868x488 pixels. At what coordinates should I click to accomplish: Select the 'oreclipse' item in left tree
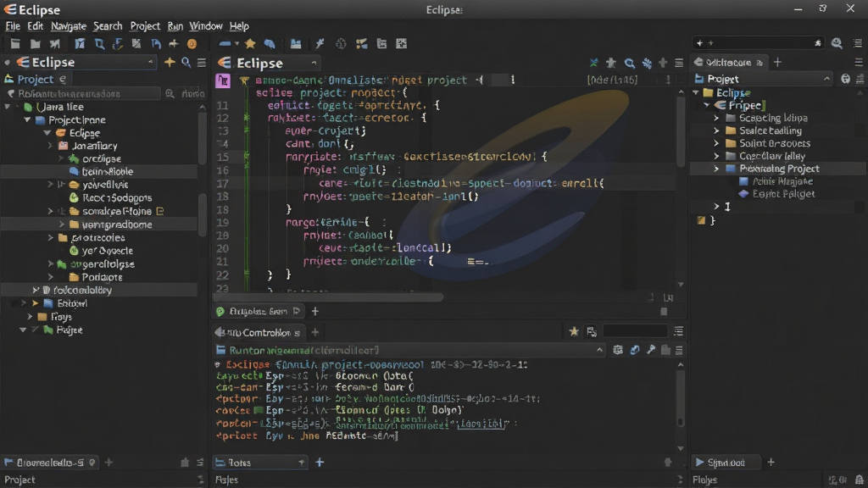[x=102, y=158]
